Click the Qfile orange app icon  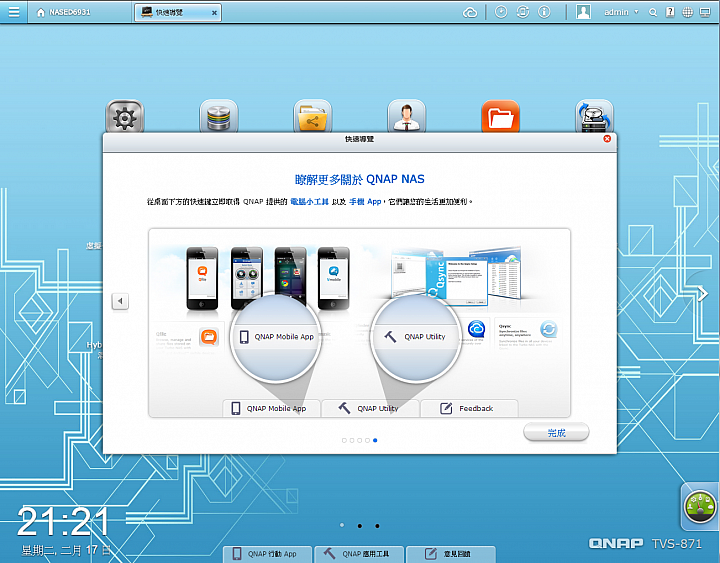coord(208,337)
